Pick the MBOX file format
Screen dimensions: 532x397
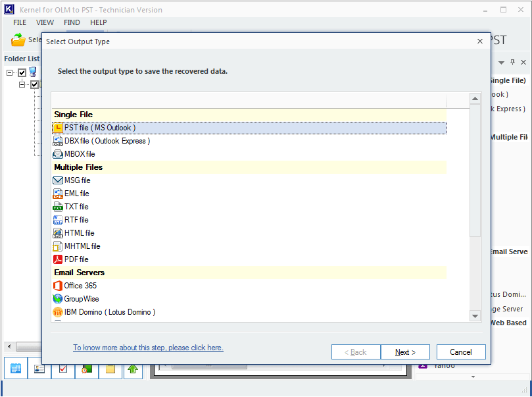pos(79,154)
